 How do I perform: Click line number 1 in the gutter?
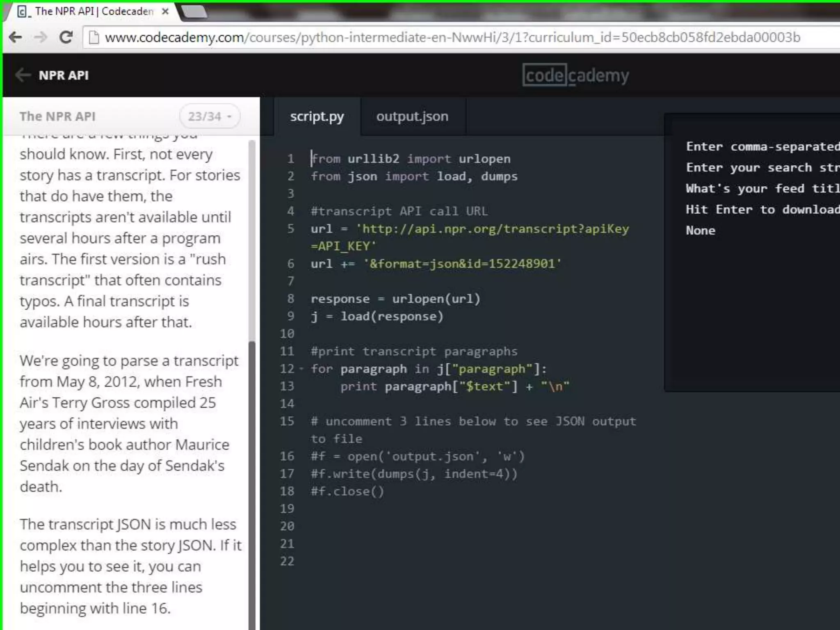tap(290, 159)
